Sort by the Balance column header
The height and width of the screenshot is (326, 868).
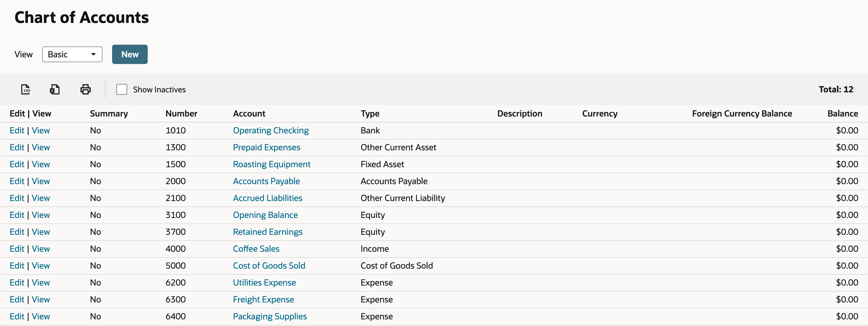[x=842, y=114]
